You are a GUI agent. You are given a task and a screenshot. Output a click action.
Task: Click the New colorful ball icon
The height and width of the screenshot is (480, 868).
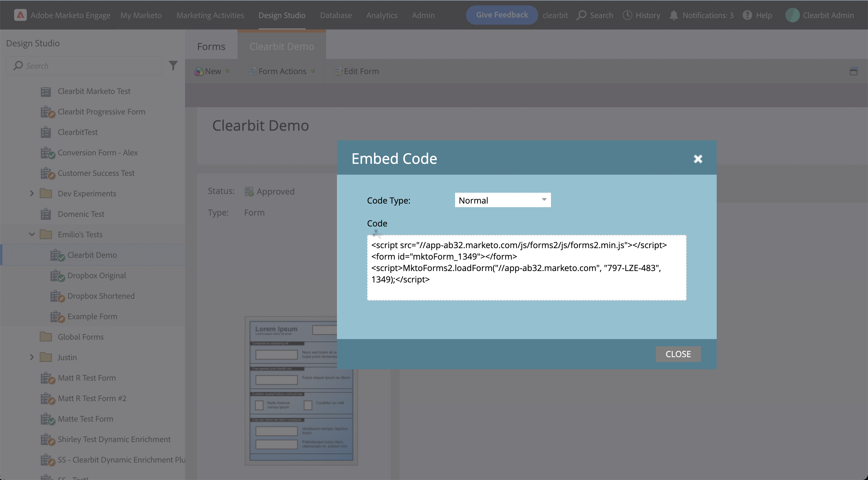(x=199, y=71)
